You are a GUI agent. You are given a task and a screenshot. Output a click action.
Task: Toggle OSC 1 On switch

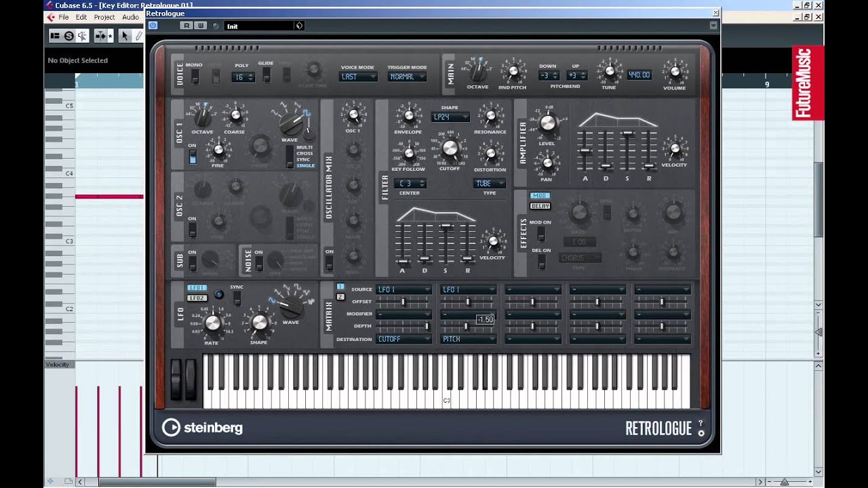tap(193, 157)
